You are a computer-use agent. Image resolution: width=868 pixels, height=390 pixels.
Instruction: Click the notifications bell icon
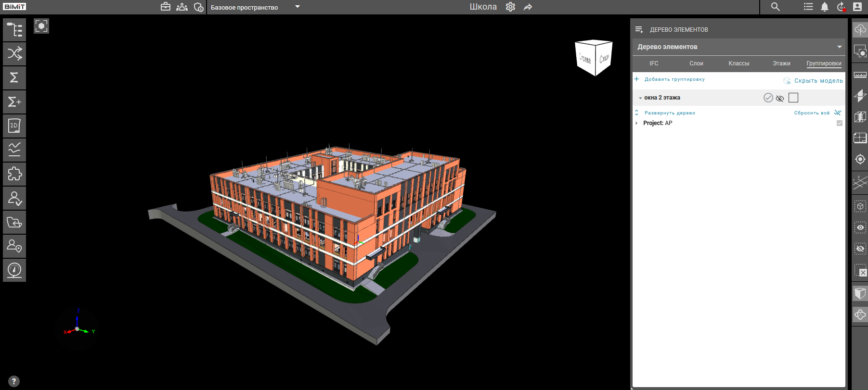tap(825, 7)
